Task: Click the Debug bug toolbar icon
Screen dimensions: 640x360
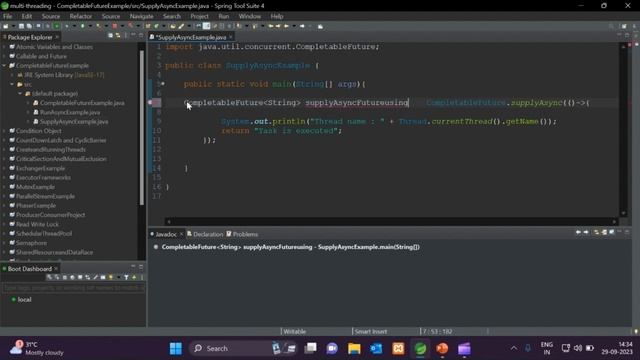Action: pos(67,26)
